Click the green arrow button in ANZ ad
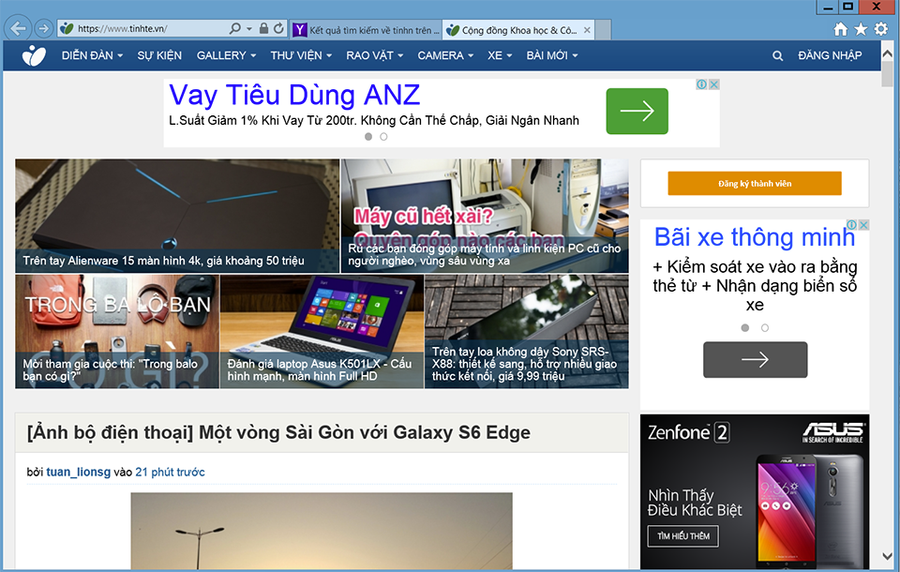Viewport: 900px width, 572px height. (x=637, y=111)
